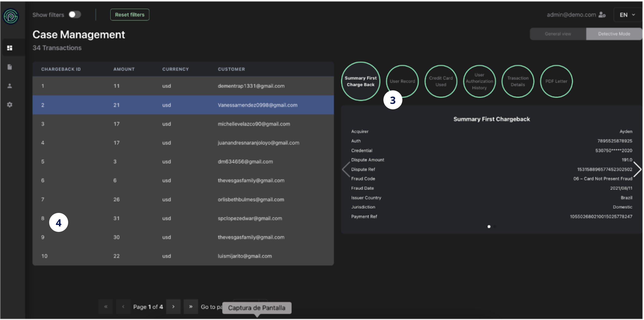
Task: Toggle the Show filters switch
Action: click(75, 14)
